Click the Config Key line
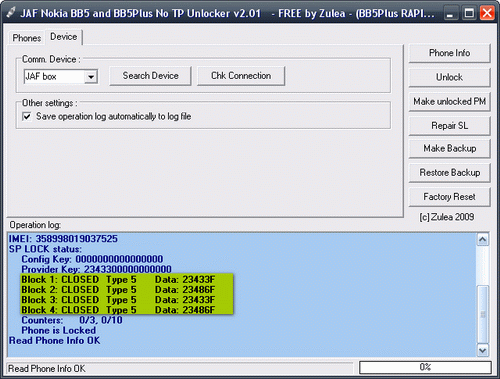 [92, 259]
